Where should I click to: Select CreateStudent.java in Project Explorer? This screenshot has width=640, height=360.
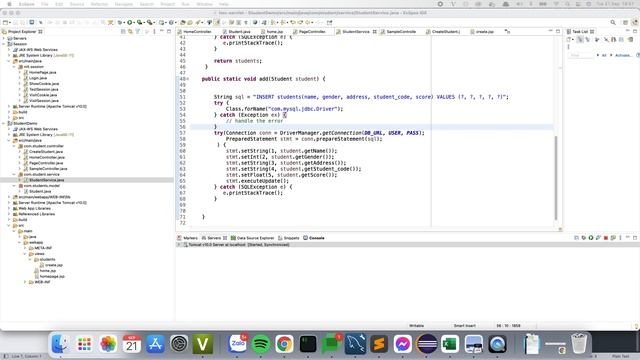[x=46, y=151]
